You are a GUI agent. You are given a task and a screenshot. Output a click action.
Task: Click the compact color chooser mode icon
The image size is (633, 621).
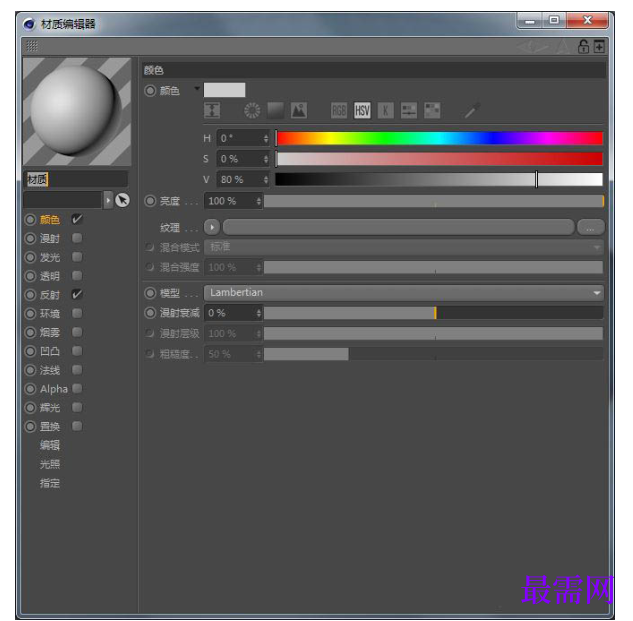[212, 110]
